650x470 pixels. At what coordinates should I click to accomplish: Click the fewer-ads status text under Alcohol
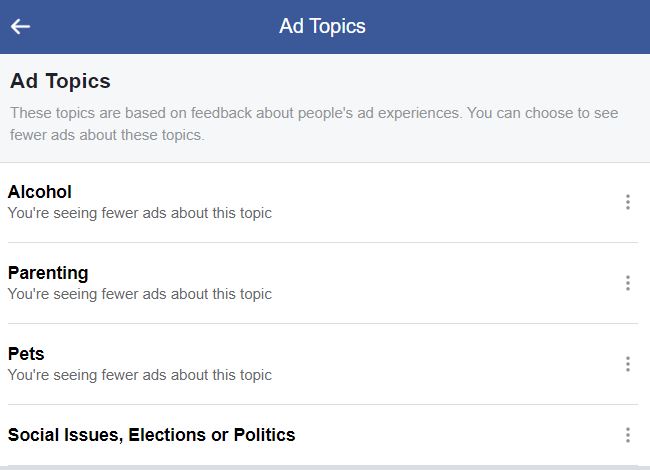139,213
